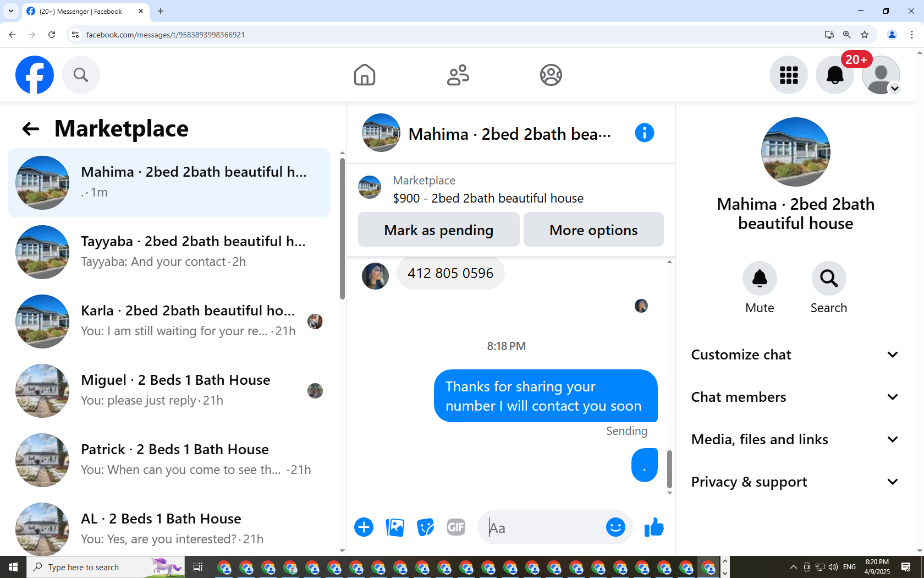Click the Thanks for sharing message bubble
This screenshot has width=924, height=578.
pos(546,396)
